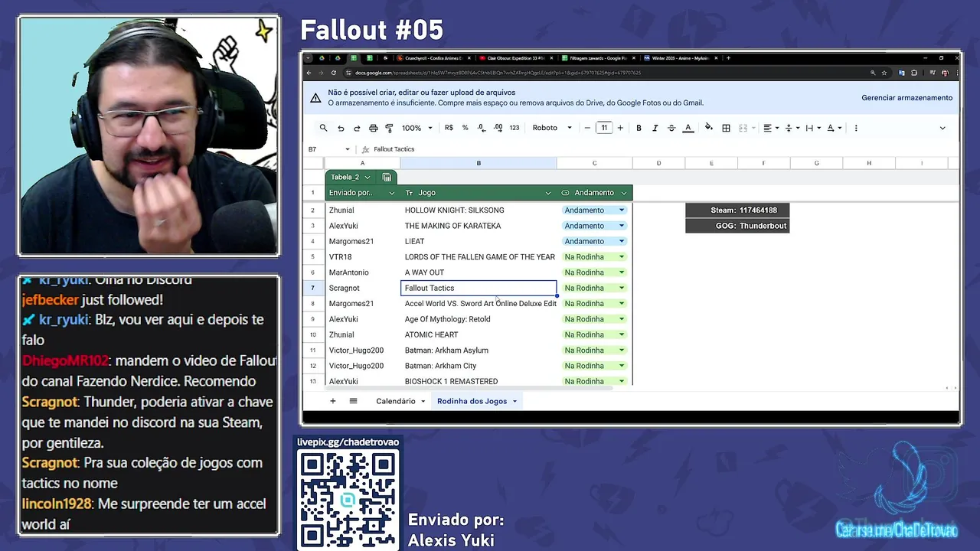Open the table view icon beside Tabela_2
Viewport: 980px width, 551px height.
tap(387, 177)
